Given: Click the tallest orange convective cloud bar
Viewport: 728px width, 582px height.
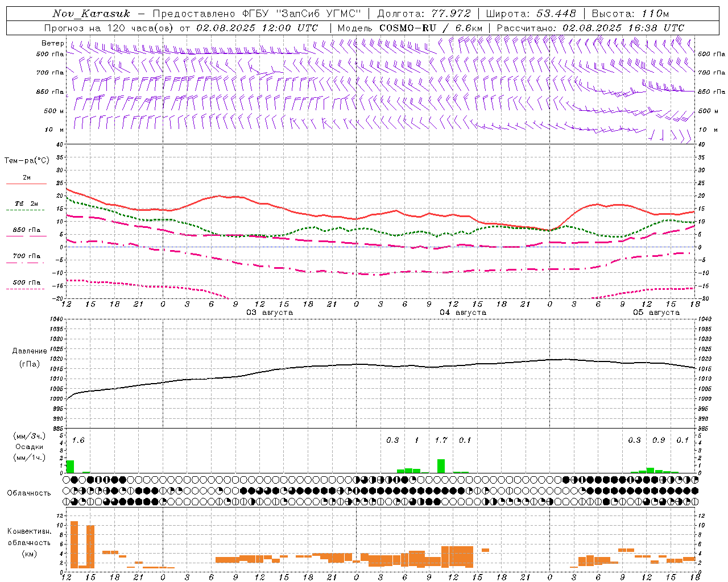Looking at the screenshot, I should (74, 544).
